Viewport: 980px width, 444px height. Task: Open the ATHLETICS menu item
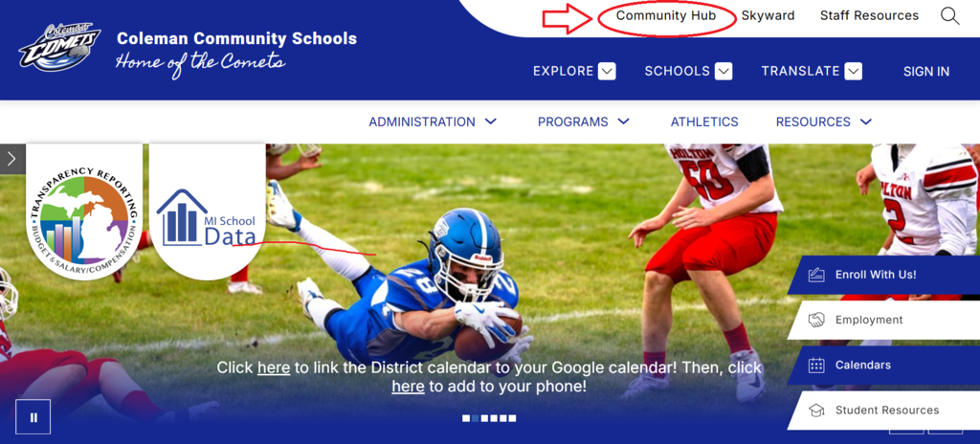pyautogui.click(x=704, y=122)
